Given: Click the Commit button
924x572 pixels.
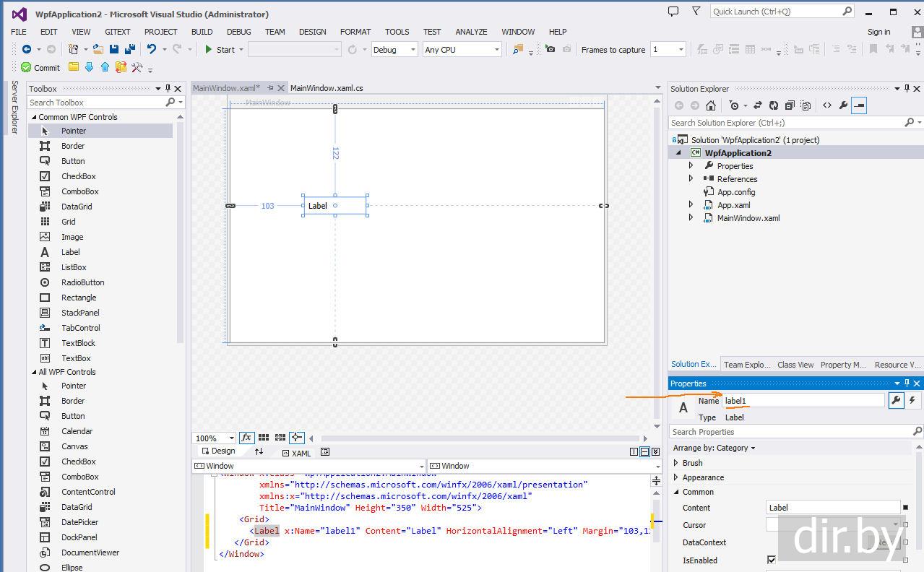Looking at the screenshot, I should [x=40, y=67].
